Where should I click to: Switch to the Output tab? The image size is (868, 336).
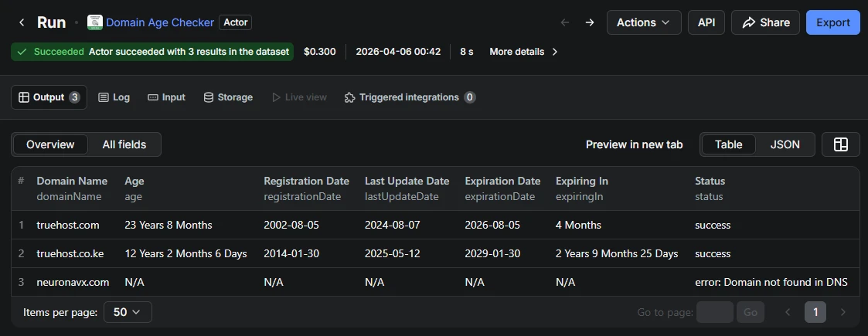point(49,97)
